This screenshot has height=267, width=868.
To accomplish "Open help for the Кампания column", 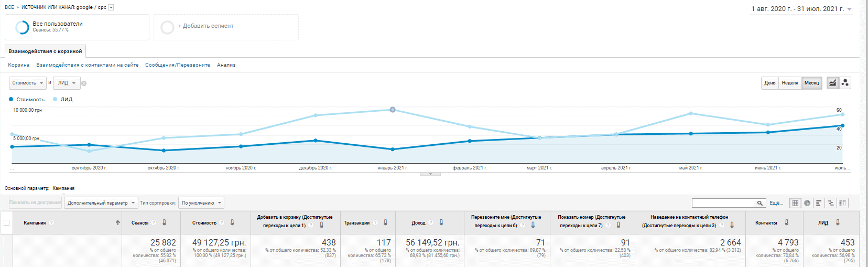I will click(51, 223).
